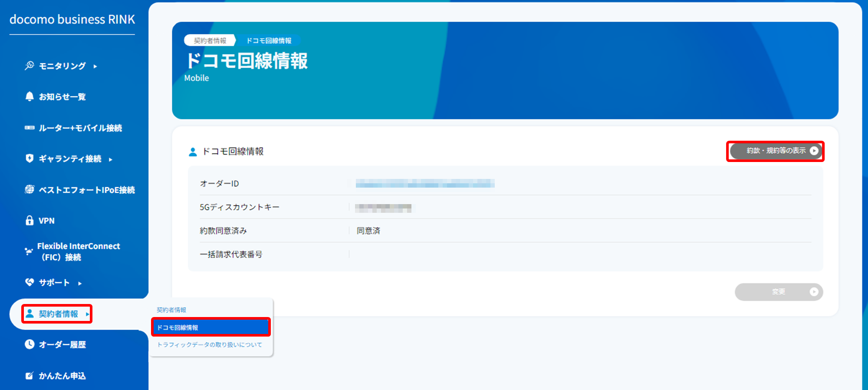Click the 同意済 value text
The height and width of the screenshot is (390, 868).
(x=368, y=231)
